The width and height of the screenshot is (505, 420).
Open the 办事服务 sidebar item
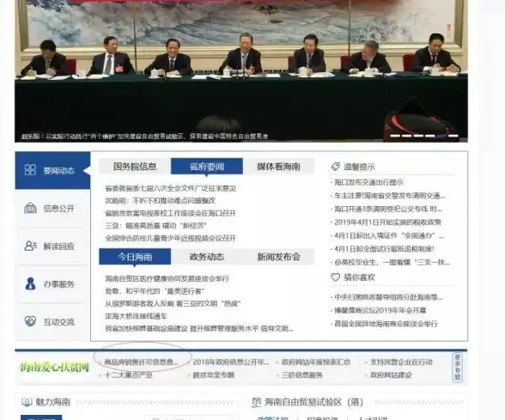(52, 284)
